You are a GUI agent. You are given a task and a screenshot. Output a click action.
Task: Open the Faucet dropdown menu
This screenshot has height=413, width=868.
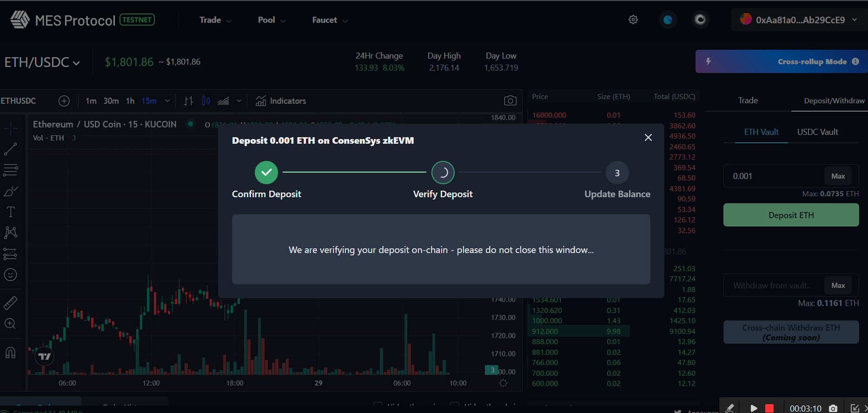click(x=330, y=20)
